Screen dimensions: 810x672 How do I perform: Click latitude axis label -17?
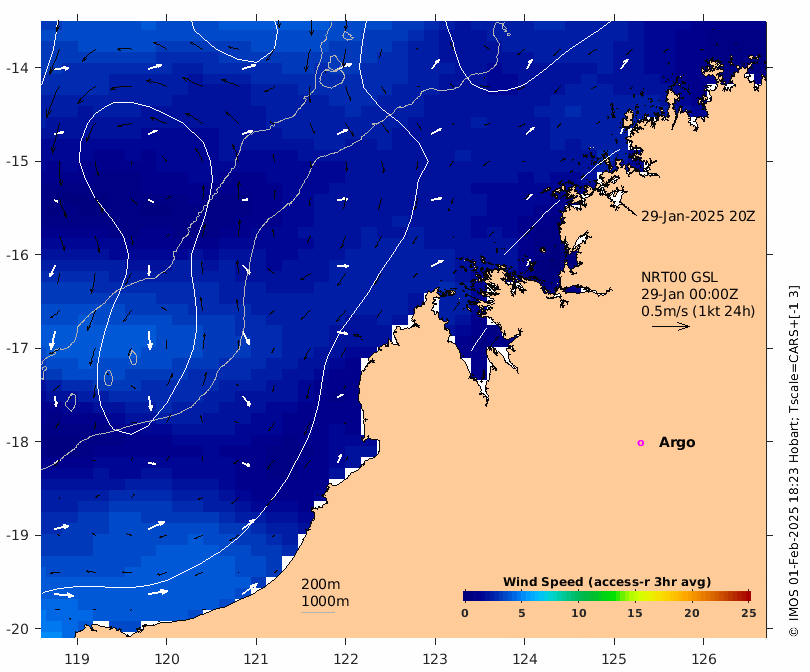(x=17, y=348)
